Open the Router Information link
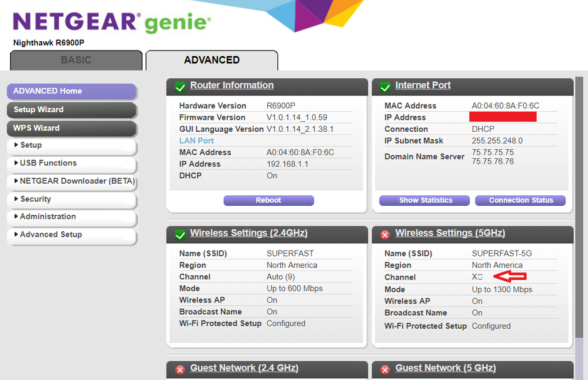 (x=232, y=85)
